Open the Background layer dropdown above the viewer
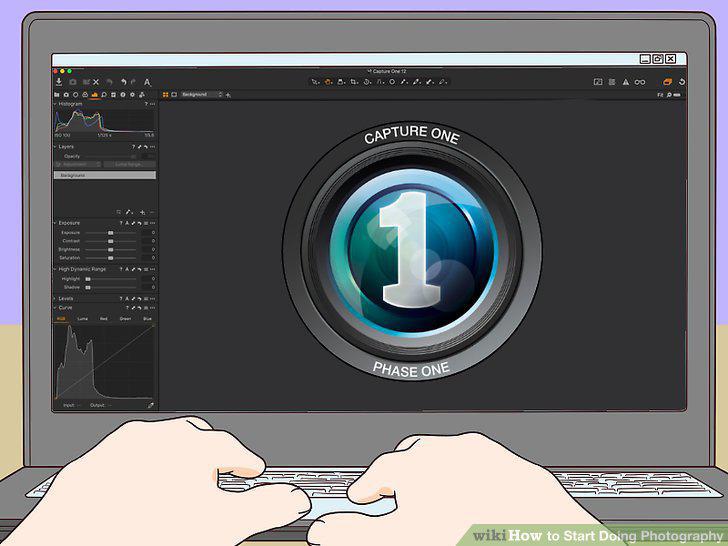728x546 pixels. pos(202,95)
